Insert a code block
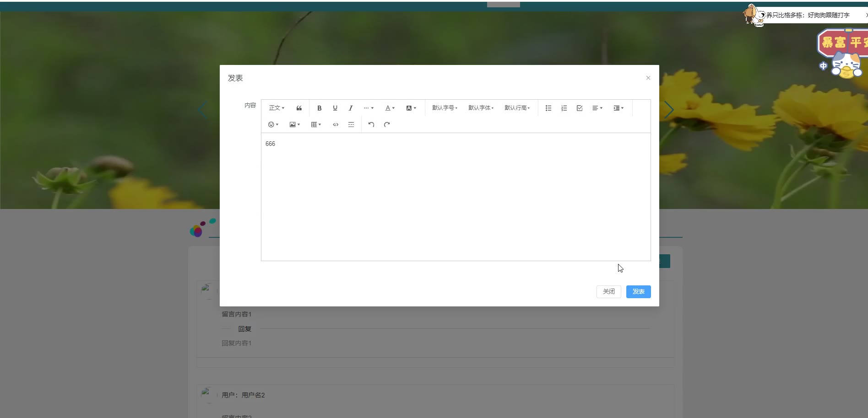 click(336, 124)
